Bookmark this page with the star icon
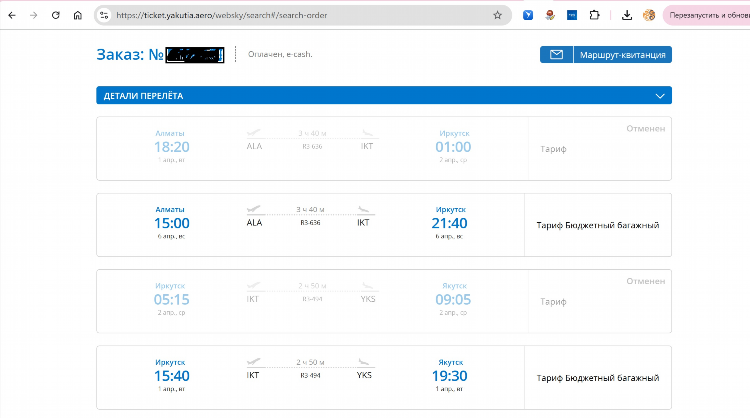The height and width of the screenshot is (418, 750). click(497, 15)
